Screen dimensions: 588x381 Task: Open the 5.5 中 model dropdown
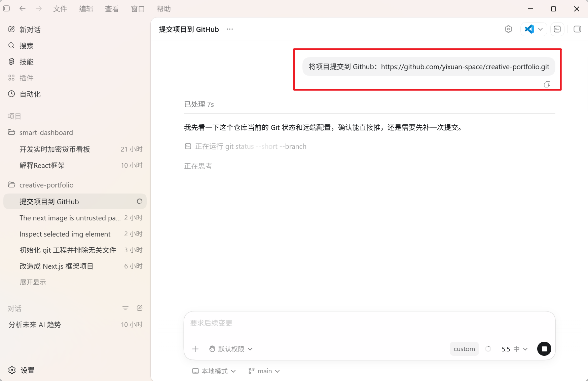514,349
